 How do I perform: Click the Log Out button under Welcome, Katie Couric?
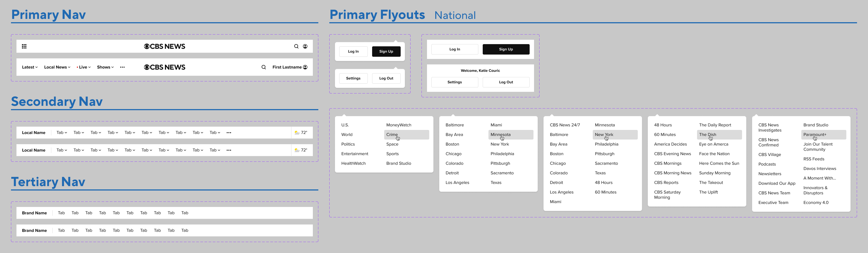pyautogui.click(x=506, y=82)
